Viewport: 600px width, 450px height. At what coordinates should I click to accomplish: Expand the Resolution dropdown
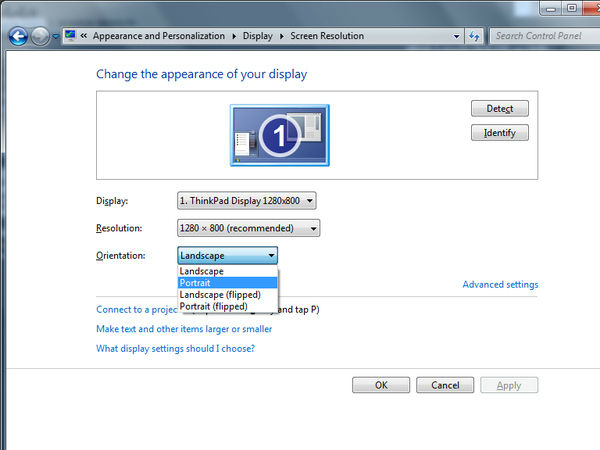pos(248,228)
